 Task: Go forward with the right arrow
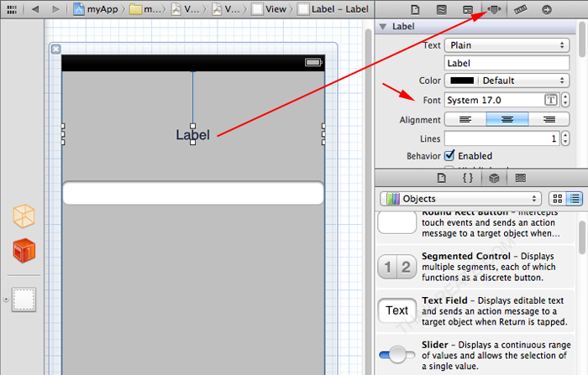(x=56, y=9)
